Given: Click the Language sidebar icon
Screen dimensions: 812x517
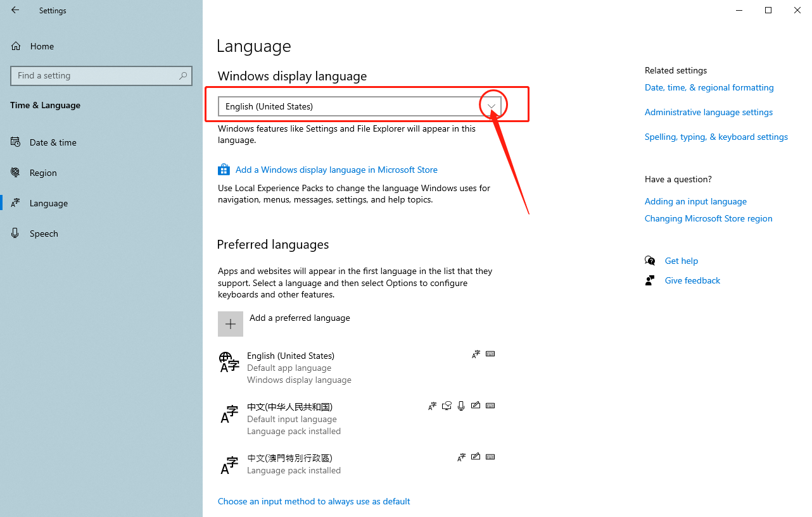Looking at the screenshot, I should click(16, 203).
